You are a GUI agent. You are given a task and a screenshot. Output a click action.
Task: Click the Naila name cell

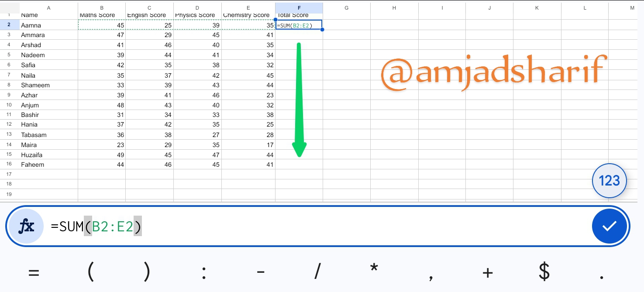[x=48, y=75]
